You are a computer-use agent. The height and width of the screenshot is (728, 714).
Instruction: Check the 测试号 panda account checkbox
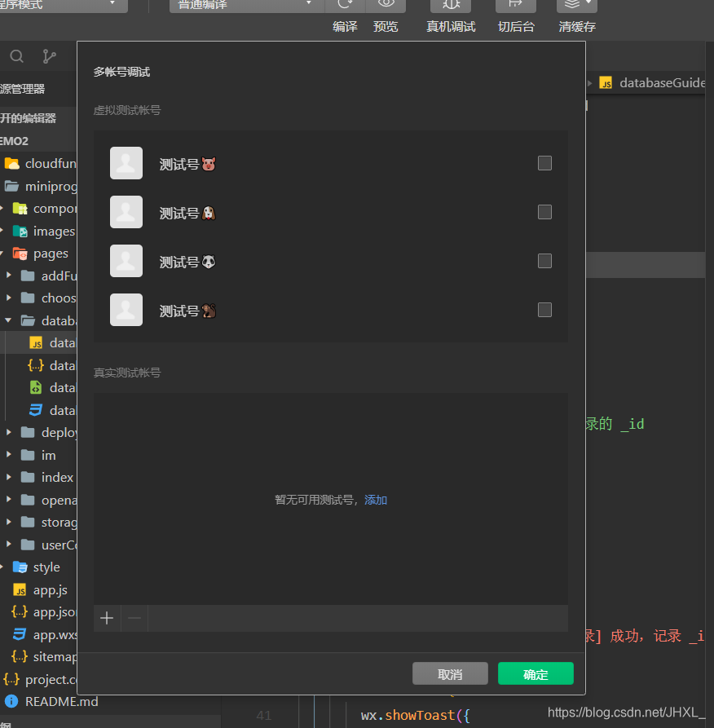(x=544, y=261)
